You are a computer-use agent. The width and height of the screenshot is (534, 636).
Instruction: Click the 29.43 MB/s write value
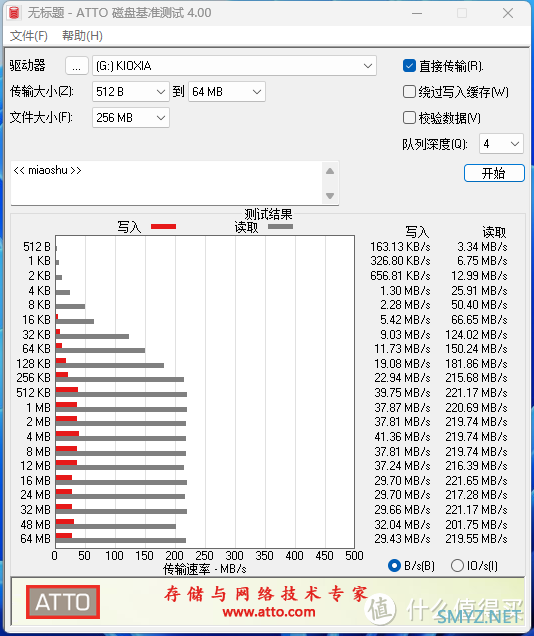(x=403, y=539)
